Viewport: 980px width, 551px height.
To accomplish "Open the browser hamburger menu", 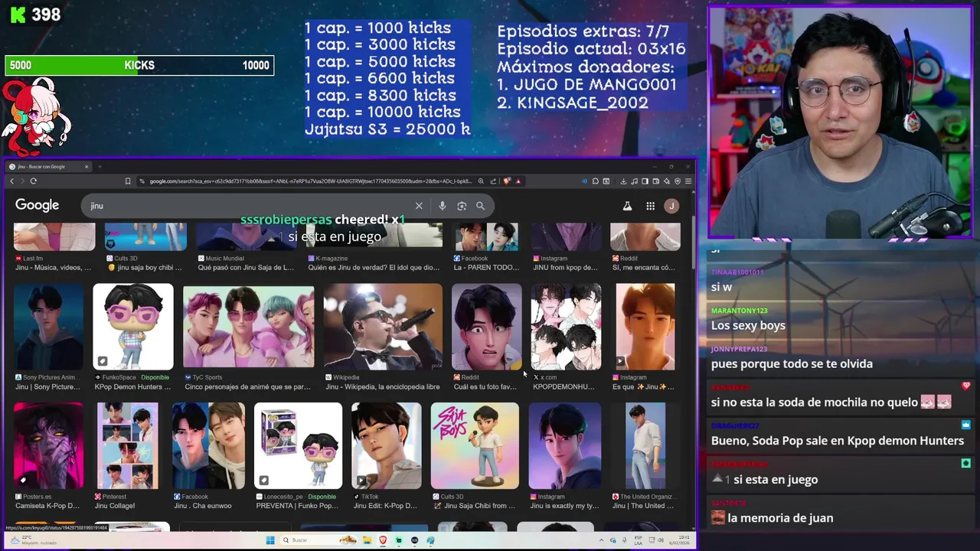I will coord(688,181).
